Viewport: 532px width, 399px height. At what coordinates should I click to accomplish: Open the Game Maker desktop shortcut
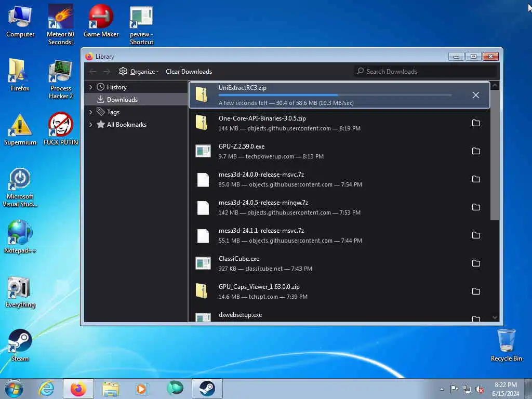(101, 21)
